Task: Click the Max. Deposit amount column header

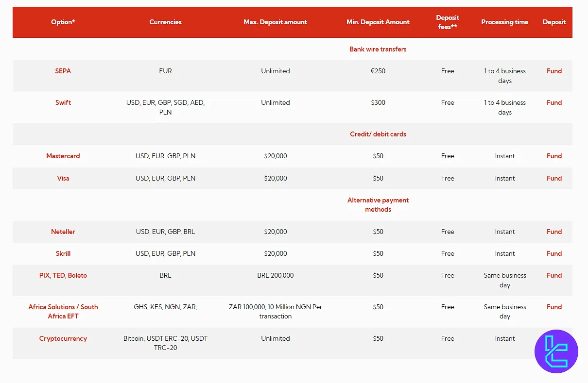Action: [276, 22]
